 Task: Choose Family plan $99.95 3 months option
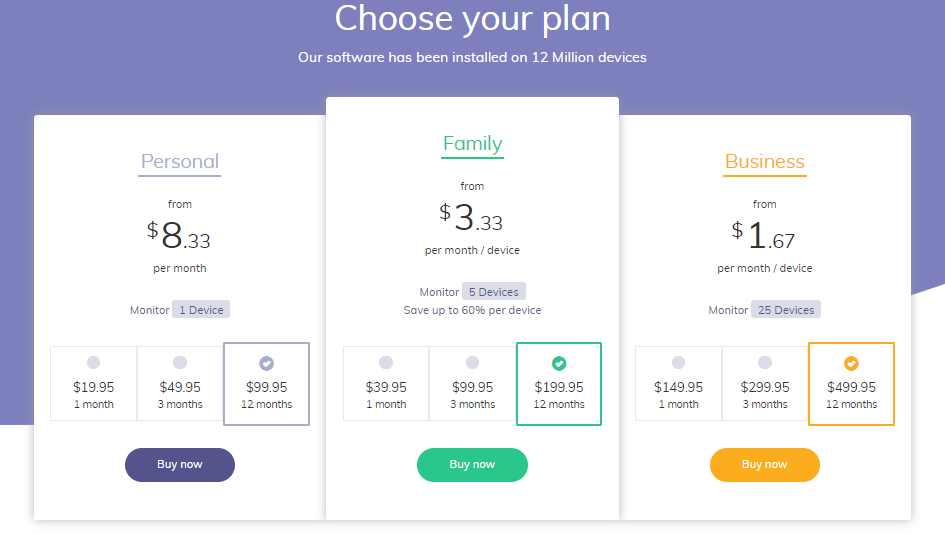click(472, 383)
